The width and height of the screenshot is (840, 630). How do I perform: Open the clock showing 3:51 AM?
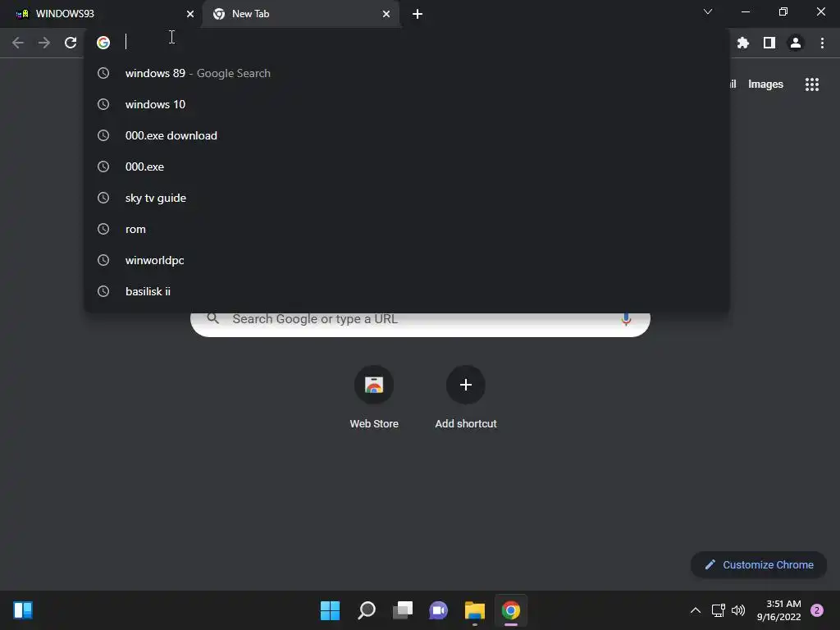779,610
